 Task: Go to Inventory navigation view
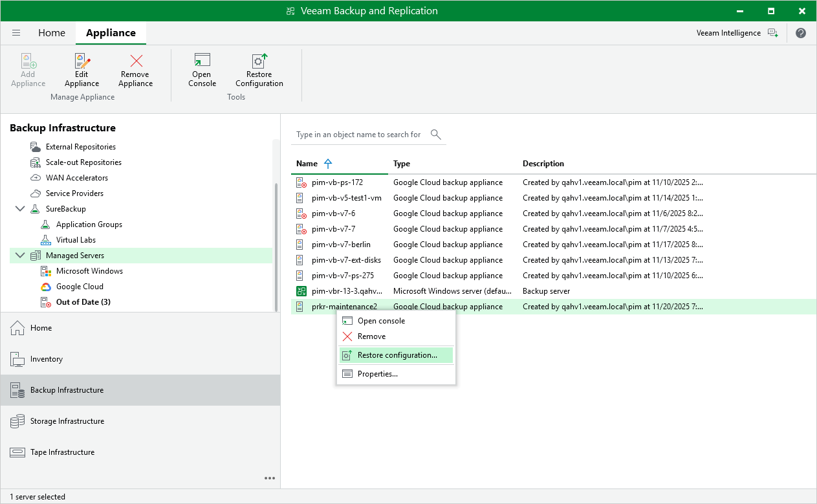[x=140, y=359]
